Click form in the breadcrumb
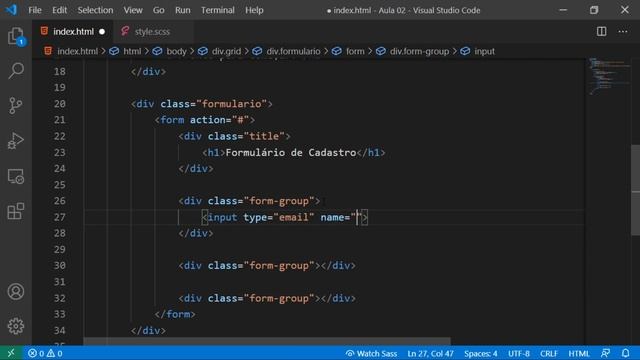This screenshot has height=360, width=640. click(x=355, y=51)
